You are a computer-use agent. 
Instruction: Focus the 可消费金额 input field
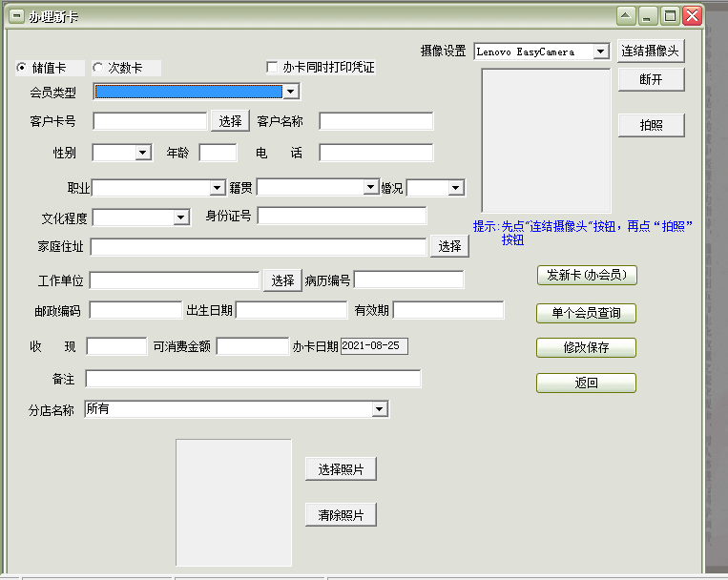[x=253, y=346]
